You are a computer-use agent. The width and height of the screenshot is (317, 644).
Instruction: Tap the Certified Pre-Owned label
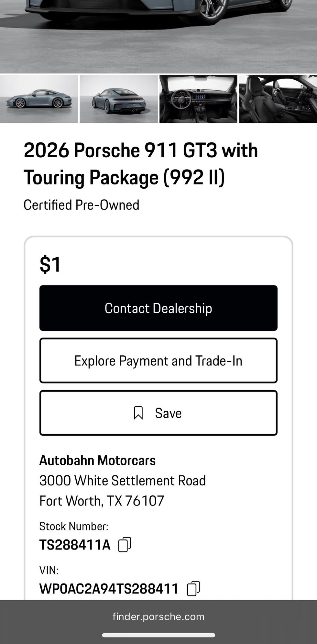[81, 205]
